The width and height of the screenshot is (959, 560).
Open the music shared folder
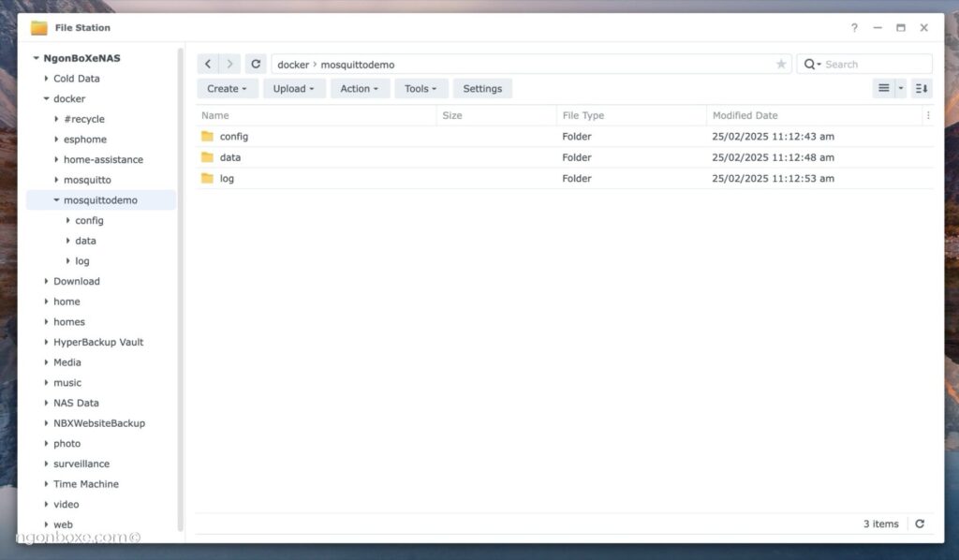point(67,383)
